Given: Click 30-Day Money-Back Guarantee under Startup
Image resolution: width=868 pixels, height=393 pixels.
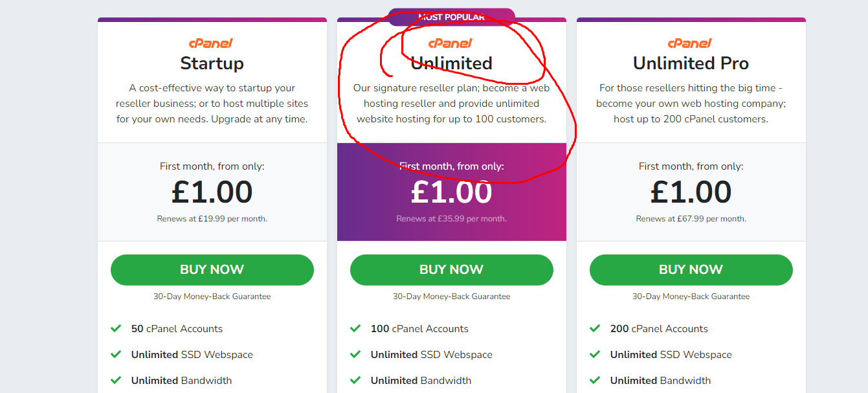Looking at the screenshot, I should (x=212, y=297).
